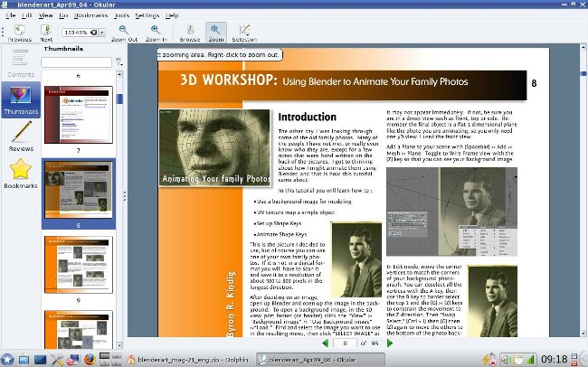Viewport: 588px width, 367px height.
Task: Open the volume speaker tray icon
Action: (x=505, y=360)
